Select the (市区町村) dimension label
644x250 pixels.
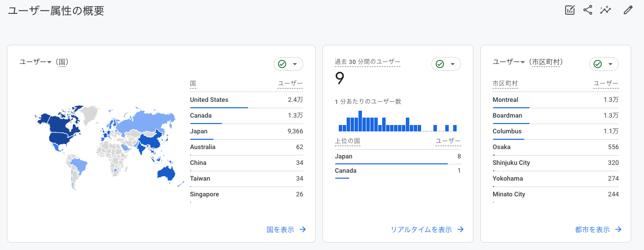point(545,62)
